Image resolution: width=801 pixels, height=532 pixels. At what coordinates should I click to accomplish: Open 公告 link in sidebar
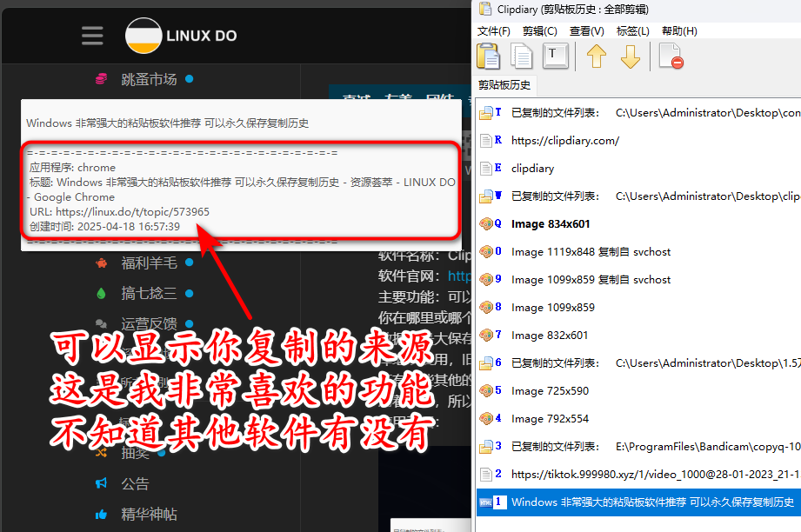[135, 483]
